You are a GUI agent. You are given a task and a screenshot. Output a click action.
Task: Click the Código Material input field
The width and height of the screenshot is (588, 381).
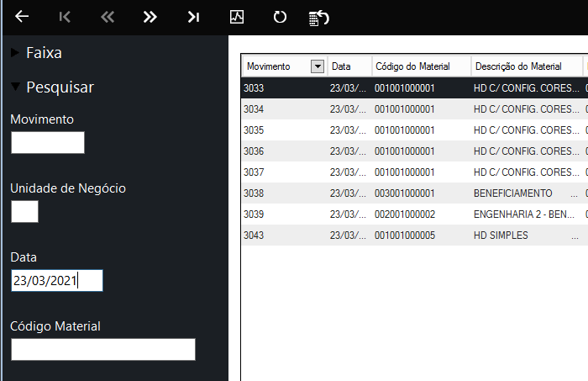click(103, 350)
